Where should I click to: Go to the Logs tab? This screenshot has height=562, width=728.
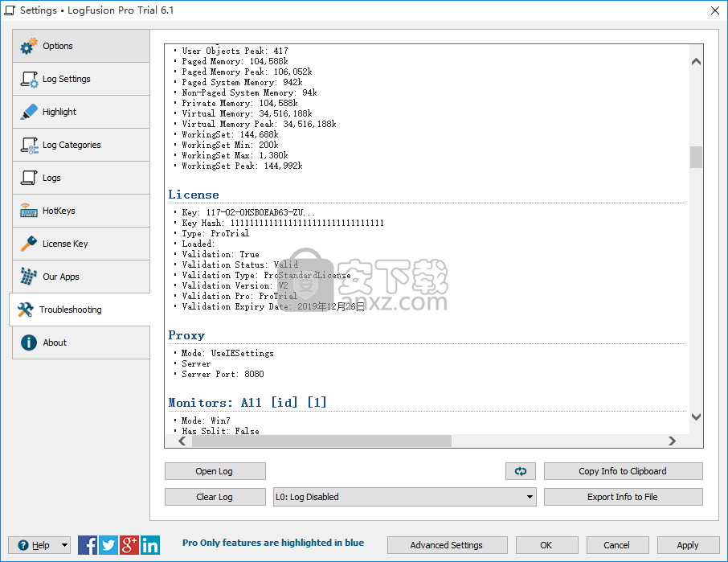point(81,178)
